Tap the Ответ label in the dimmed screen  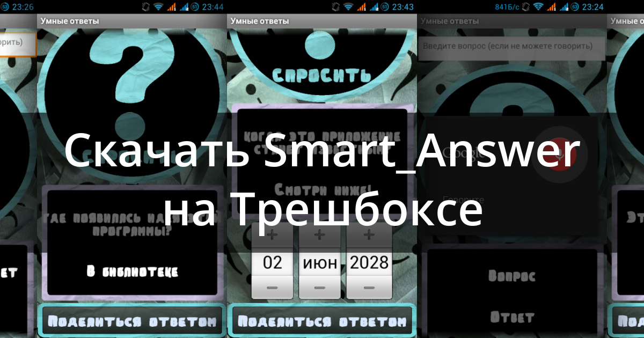pyautogui.click(x=512, y=317)
